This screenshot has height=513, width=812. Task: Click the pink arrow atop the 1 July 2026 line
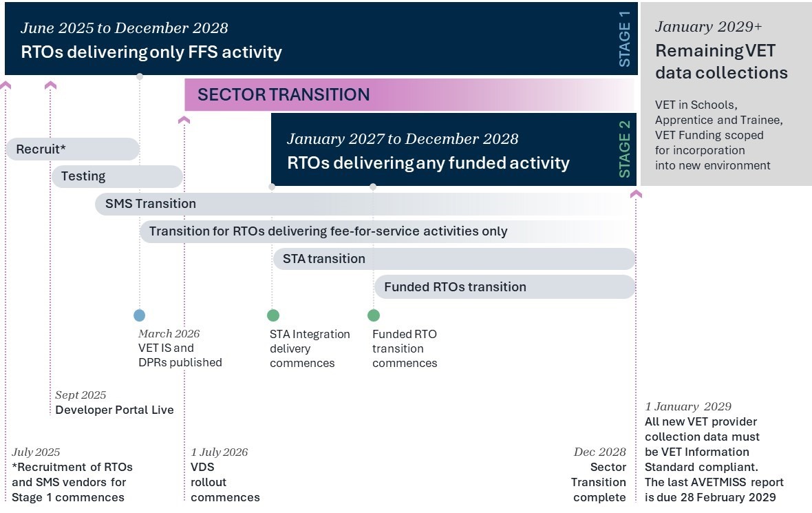click(x=184, y=120)
